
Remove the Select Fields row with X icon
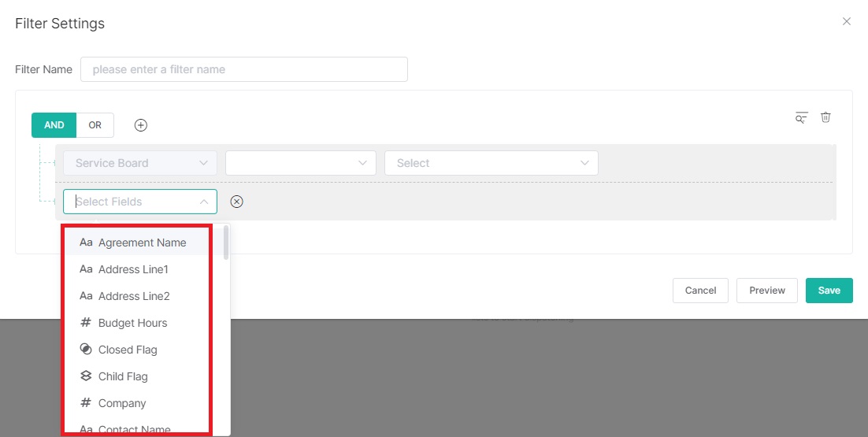236,202
